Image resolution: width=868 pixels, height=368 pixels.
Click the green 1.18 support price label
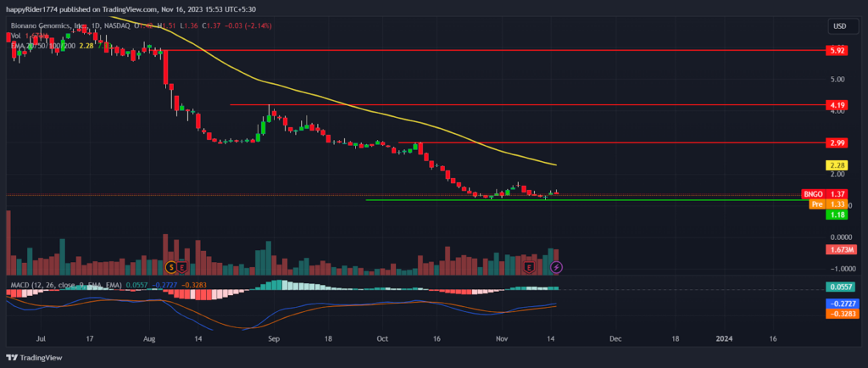click(x=836, y=215)
